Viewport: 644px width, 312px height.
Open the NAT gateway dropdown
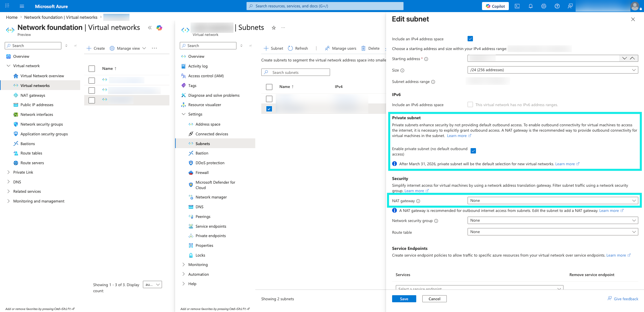[x=553, y=200]
